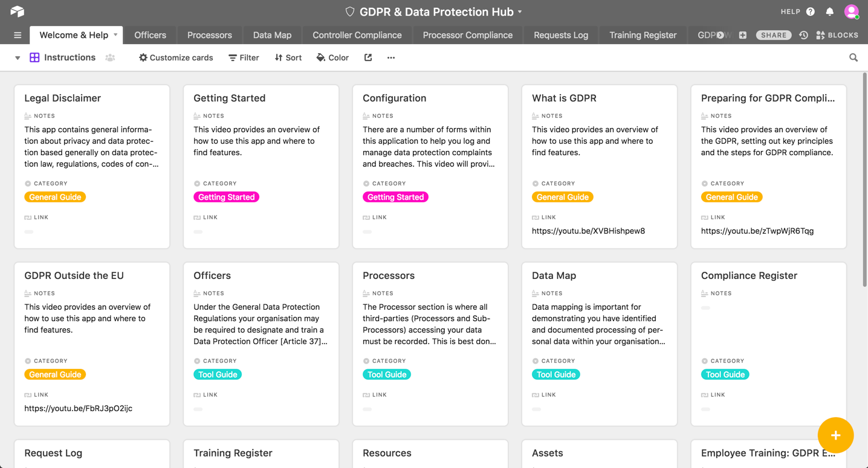Open Customize cards options
The width and height of the screenshot is (868, 468).
pyautogui.click(x=175, y=57)
